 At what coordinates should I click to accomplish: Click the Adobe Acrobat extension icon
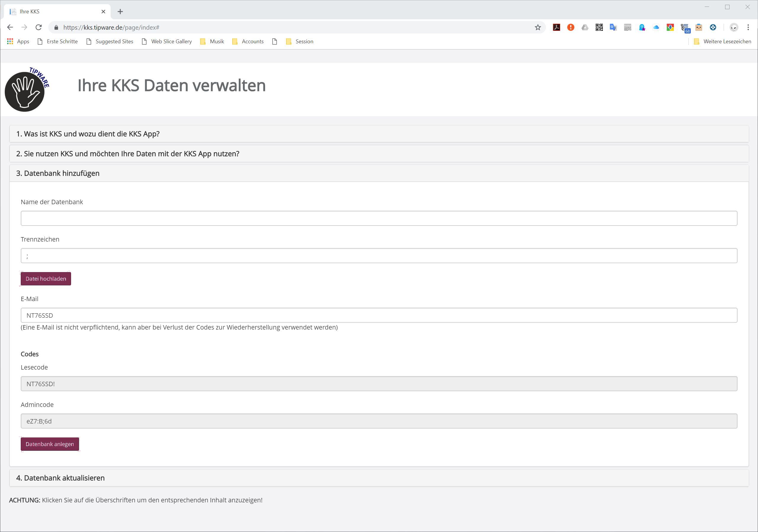556,27
